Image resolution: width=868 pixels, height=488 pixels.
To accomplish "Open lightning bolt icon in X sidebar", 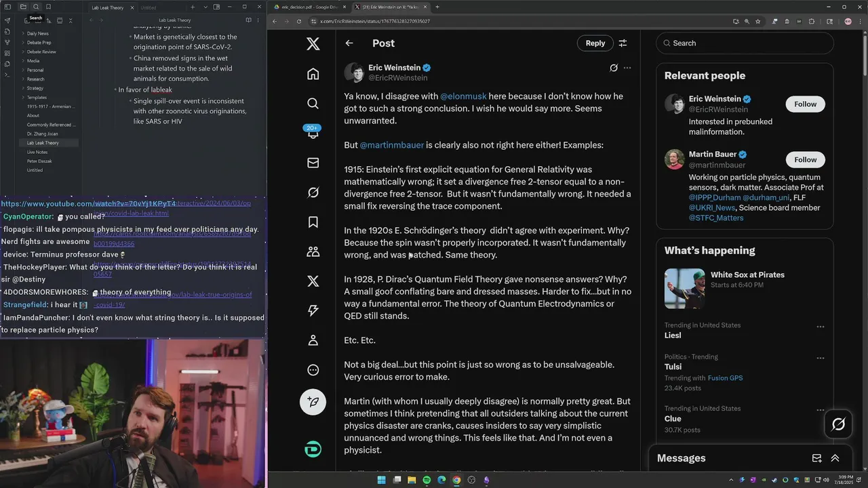I will 313,310.
